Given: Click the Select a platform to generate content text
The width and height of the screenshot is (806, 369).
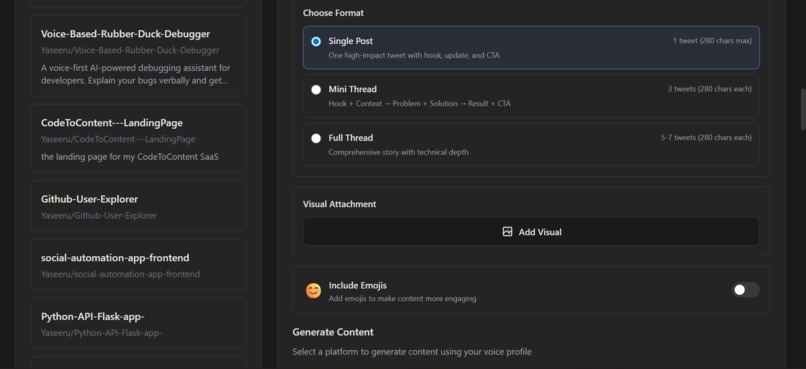Looking at the screenshot, I should point(412,352).
